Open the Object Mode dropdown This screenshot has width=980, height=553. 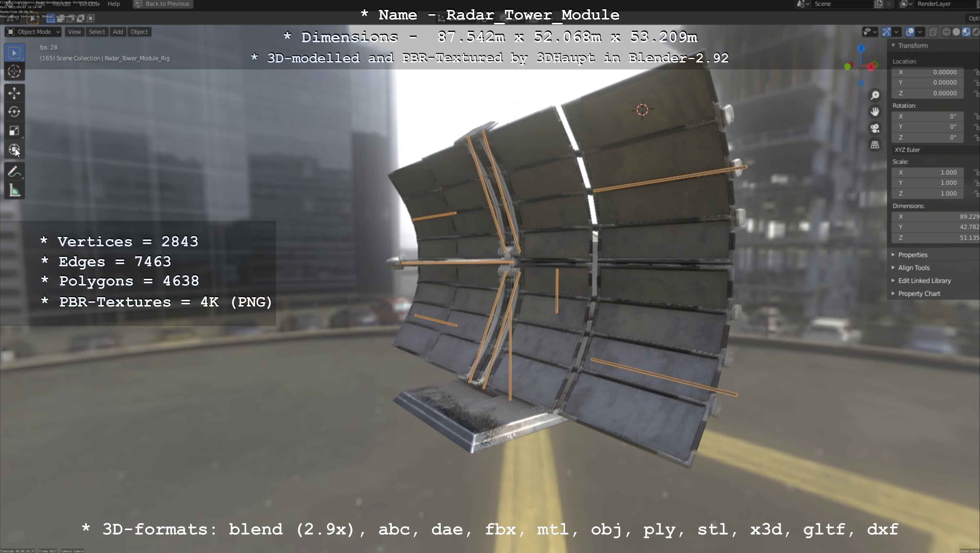click(33, 32)
